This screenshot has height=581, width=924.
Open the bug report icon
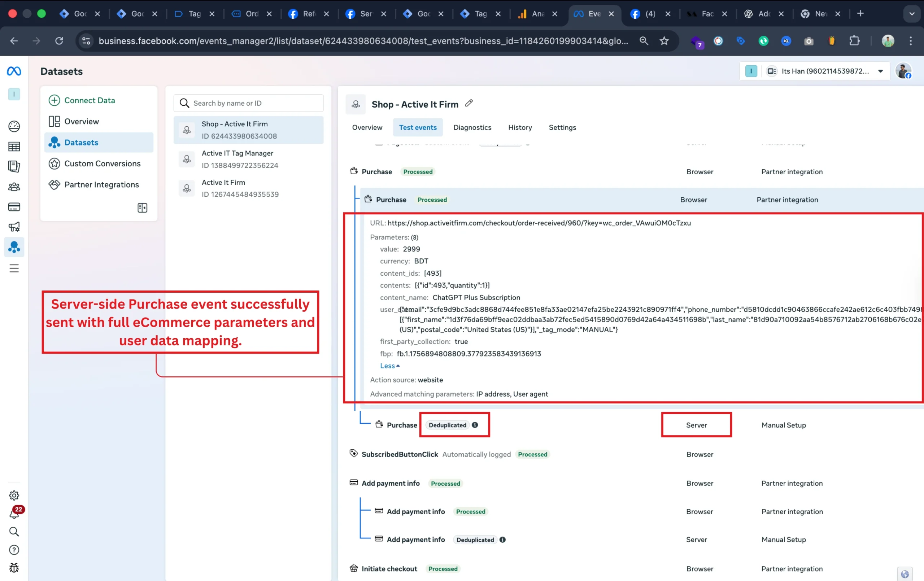pyautogui.click(x=14, y=568)
